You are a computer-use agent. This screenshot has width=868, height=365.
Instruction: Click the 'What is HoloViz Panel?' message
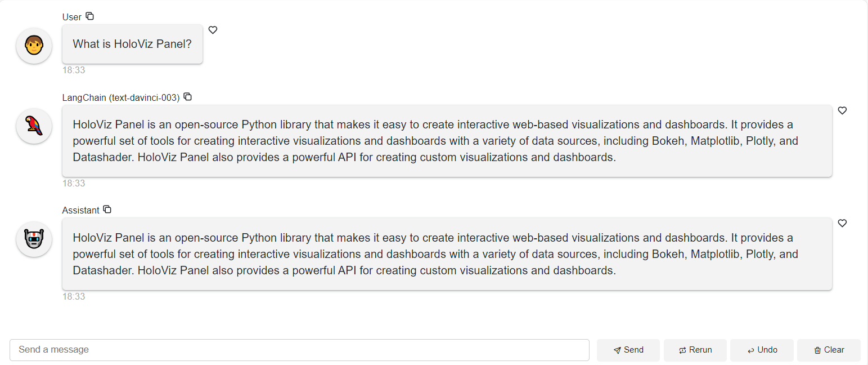click(132, 44)
